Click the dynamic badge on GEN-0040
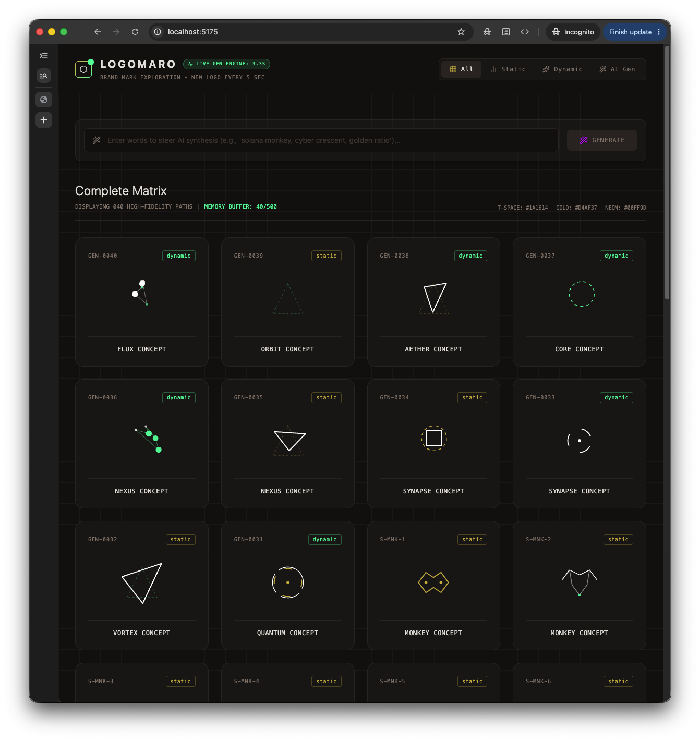The width and height of the screenshot is (700, 741). pos(179,256)
